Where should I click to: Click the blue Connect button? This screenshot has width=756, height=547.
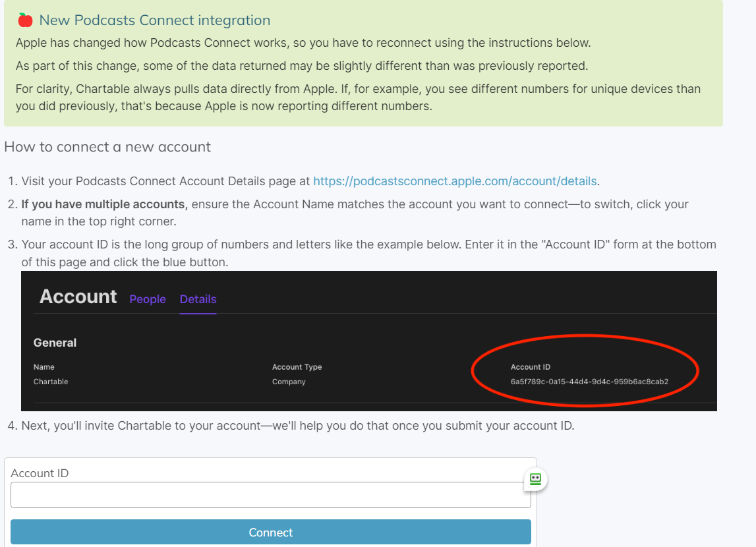point(270,532)
